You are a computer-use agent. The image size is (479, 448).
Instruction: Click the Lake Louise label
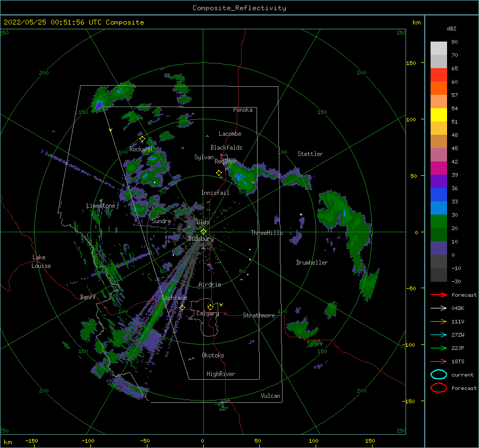42,262
